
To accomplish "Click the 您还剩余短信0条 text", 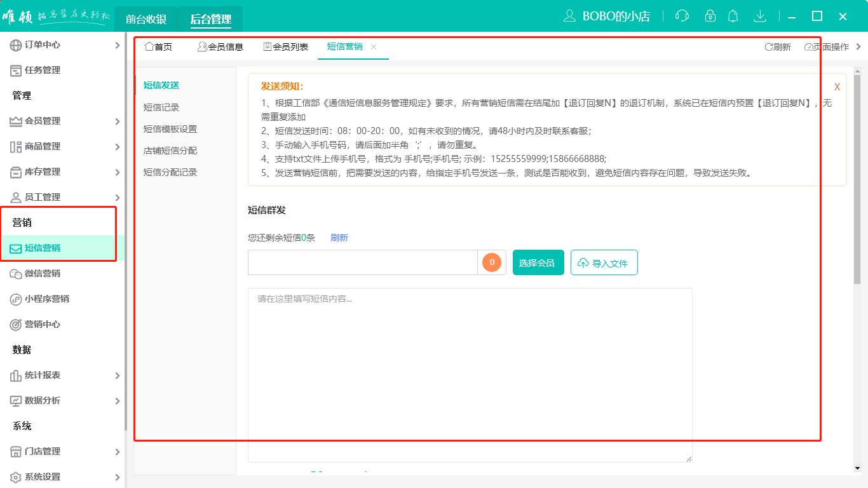I will pyautogui.click(x=281, y=238).
